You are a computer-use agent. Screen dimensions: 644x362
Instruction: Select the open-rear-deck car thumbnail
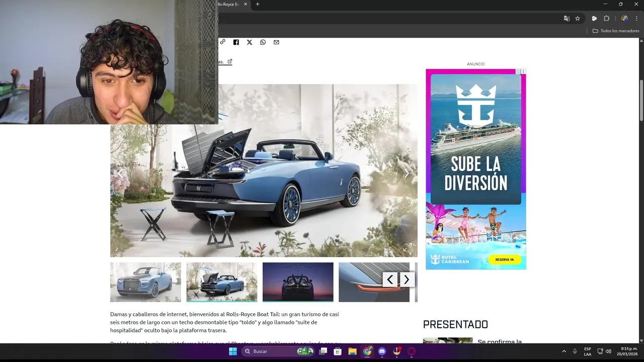click(x=222, y=282)
